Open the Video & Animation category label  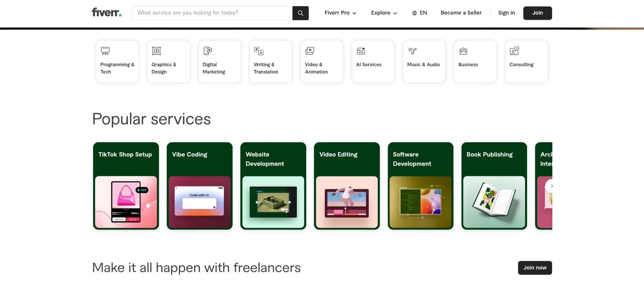tap(316, 68)
